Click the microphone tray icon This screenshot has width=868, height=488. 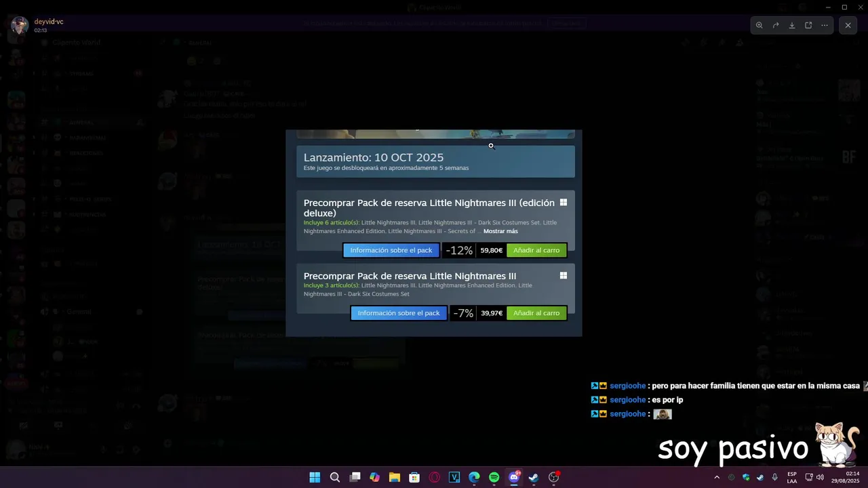click(775, 477)
